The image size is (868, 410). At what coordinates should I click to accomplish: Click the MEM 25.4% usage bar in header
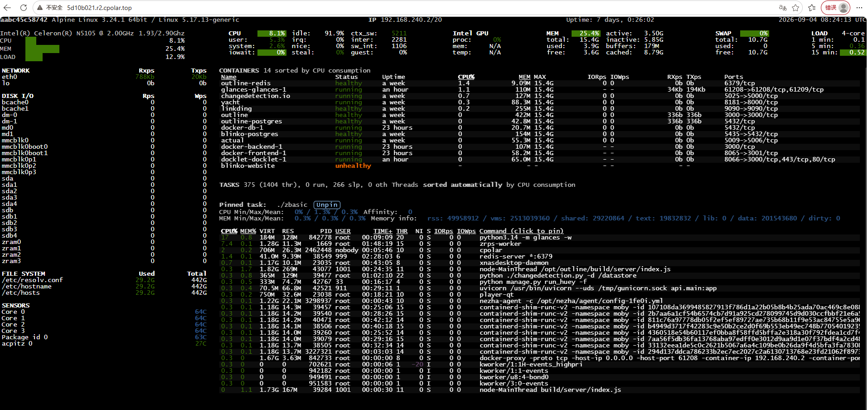click(586, 34)
